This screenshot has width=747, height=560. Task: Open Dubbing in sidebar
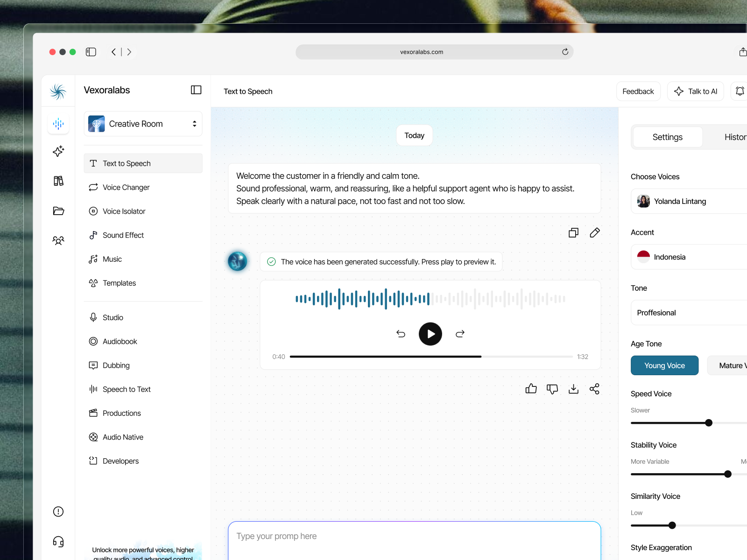point(143,365)
